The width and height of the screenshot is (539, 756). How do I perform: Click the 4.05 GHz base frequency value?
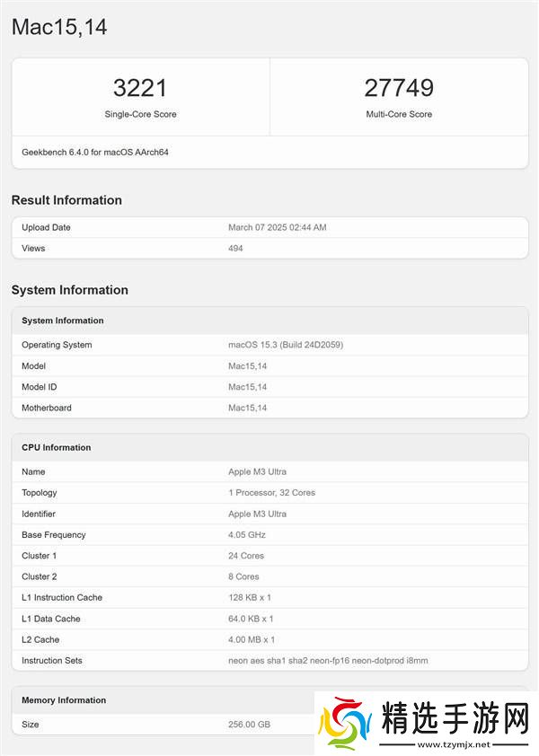pos(247,535)
